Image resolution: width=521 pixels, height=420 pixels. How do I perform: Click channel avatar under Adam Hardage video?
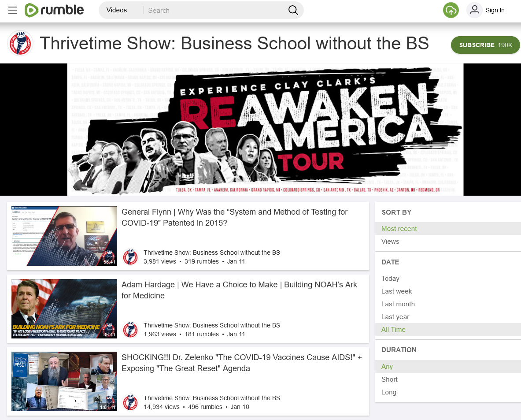coord(130,330)
